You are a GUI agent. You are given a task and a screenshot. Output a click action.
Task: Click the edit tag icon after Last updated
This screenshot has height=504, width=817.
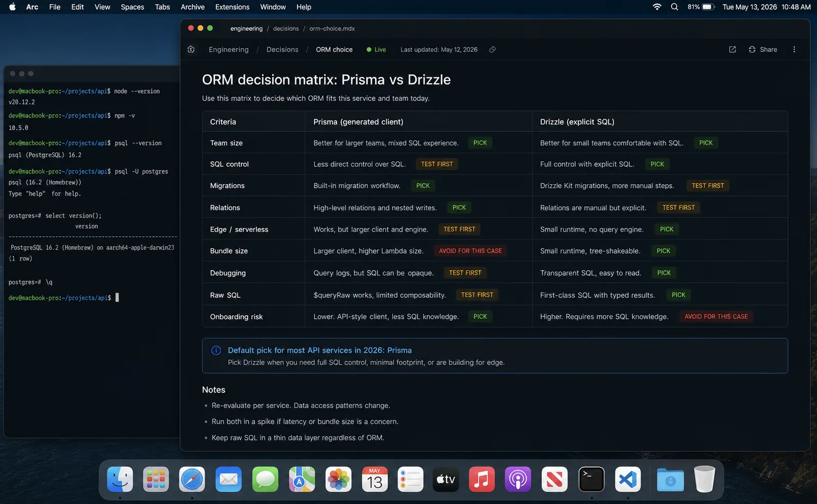point(492,50)
